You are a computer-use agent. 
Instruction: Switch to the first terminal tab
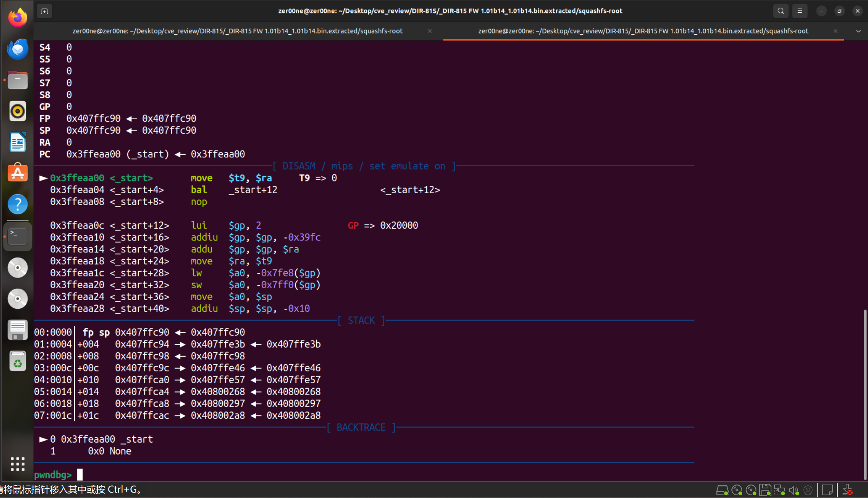(238, 31)
